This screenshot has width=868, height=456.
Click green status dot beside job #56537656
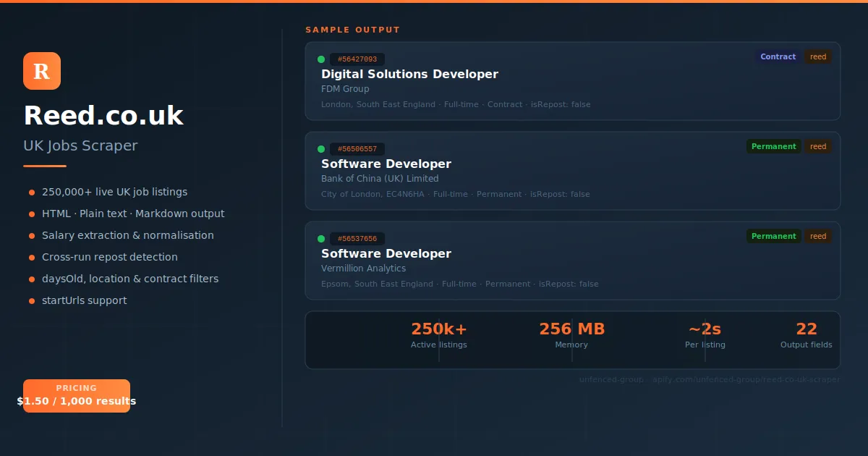[321, 239]
